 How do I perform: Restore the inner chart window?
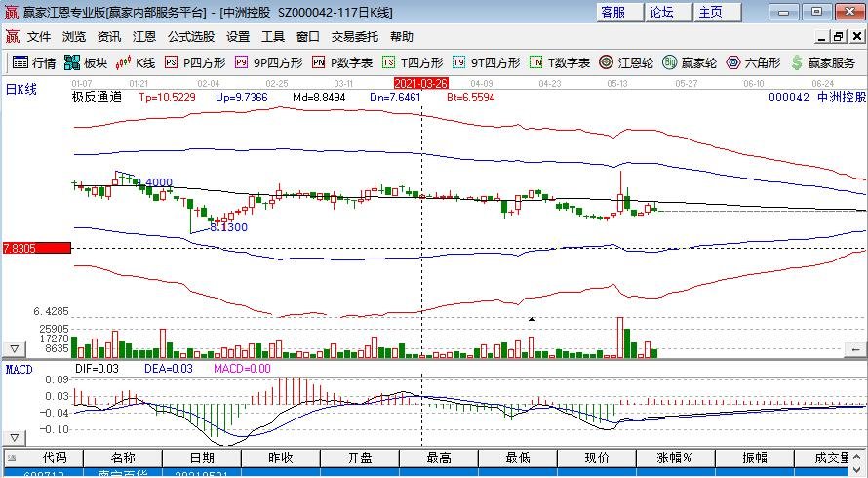(x=839, y=37)
